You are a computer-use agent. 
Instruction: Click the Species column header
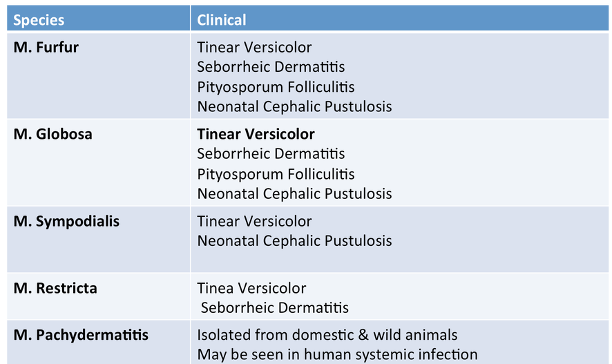98,18
